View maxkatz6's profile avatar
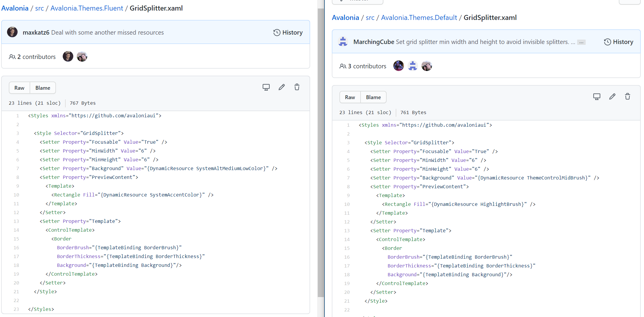Screen dimensions: 644x317 pyautogui.click(x=12, y=32)
